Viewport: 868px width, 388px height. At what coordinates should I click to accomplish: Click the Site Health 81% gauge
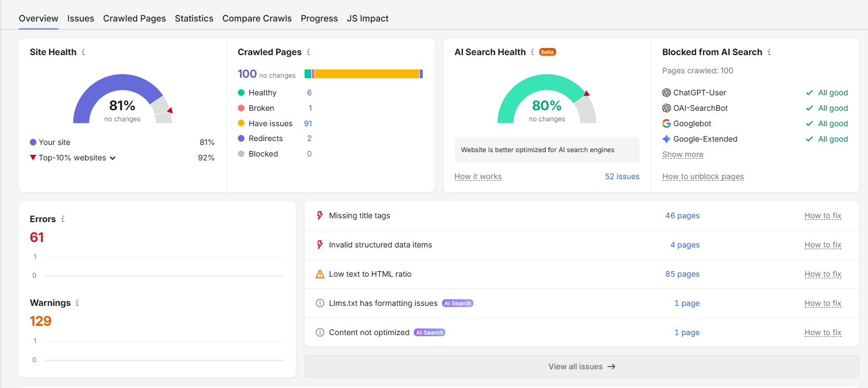(x=123, y=99)
